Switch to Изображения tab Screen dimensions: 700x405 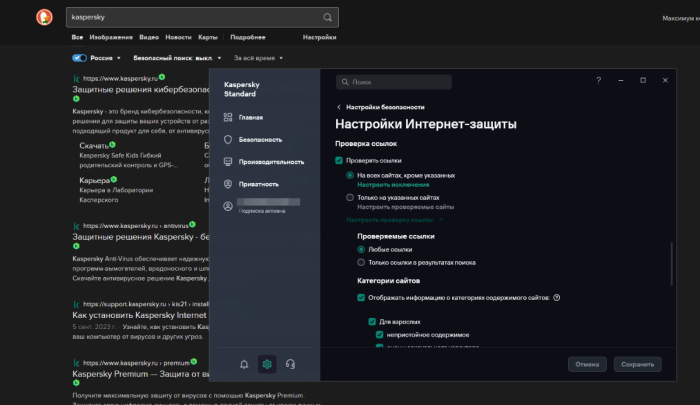click(111, 38)
